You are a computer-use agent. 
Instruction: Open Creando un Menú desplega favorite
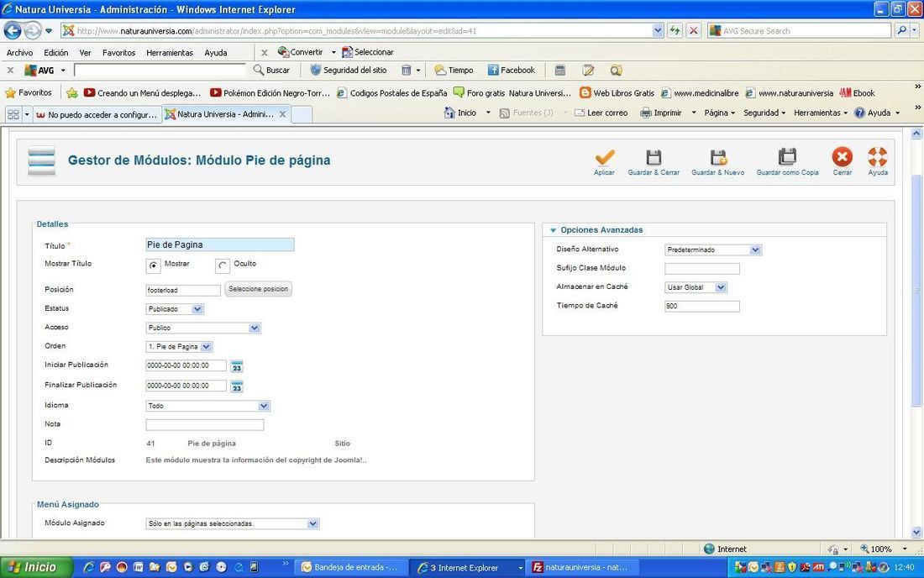tap(142, 93)
